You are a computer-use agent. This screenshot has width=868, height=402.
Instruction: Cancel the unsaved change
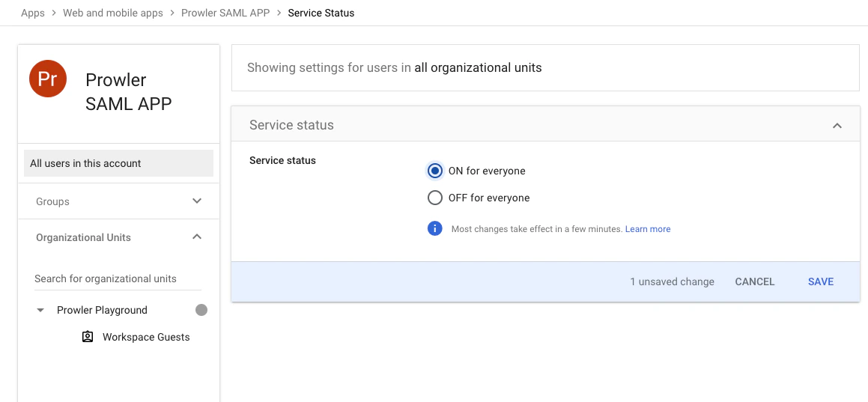[754, 281]
